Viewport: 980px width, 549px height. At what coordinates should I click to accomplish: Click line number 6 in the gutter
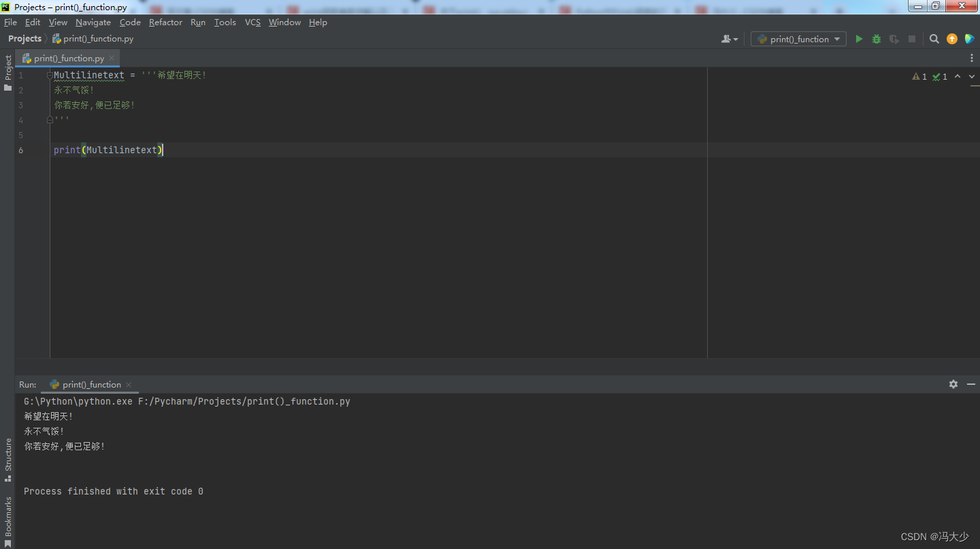(21, 150)
